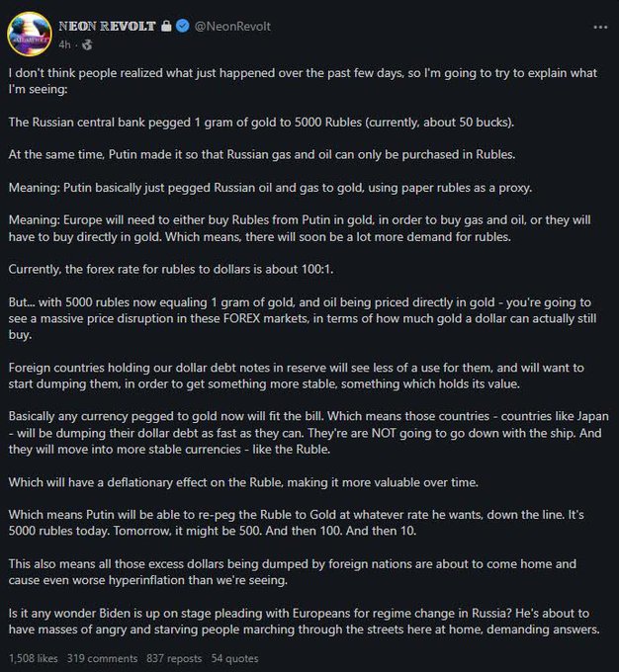
Task: Open the three-dot more options menu
Action: tap(600, 27)
